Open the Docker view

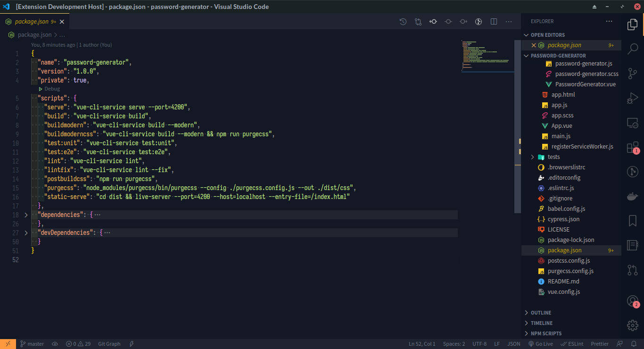pos(632,197)
